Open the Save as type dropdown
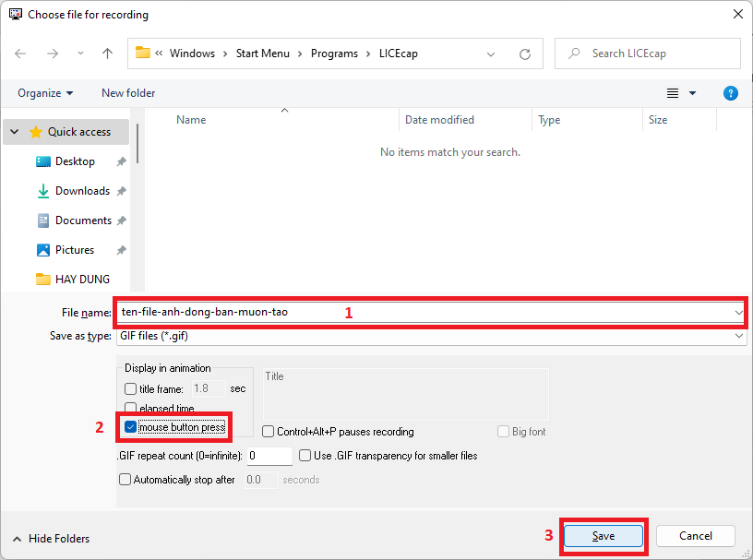The width and height of the screenshot is (753, 560). pyautogui.click(x=430, y=337)
